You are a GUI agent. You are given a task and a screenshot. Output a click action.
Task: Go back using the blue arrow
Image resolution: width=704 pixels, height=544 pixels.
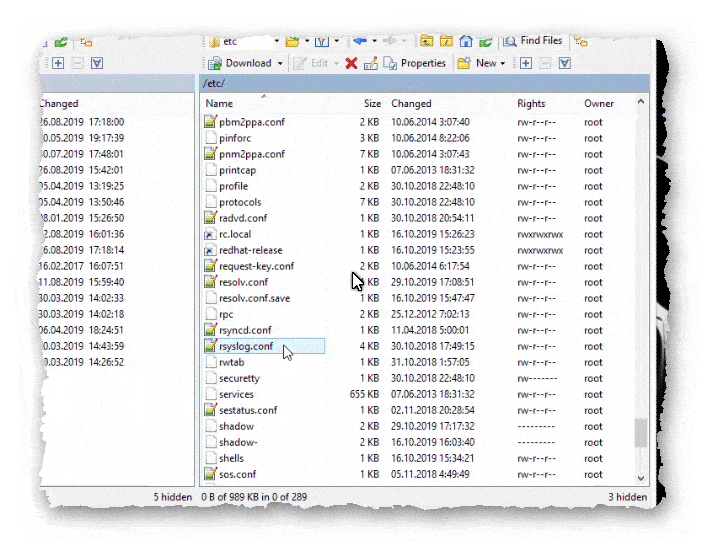(x=360, y=41)
